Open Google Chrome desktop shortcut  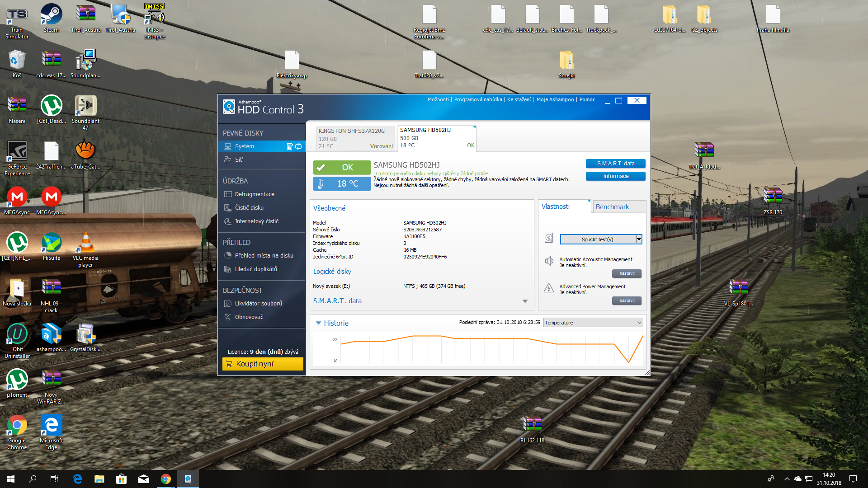(x=17, y=432)
